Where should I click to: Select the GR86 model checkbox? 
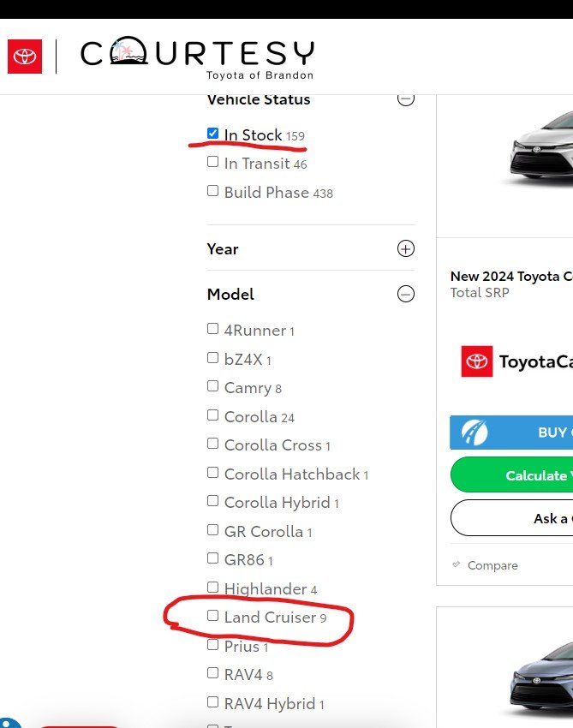tap(213, 558)
